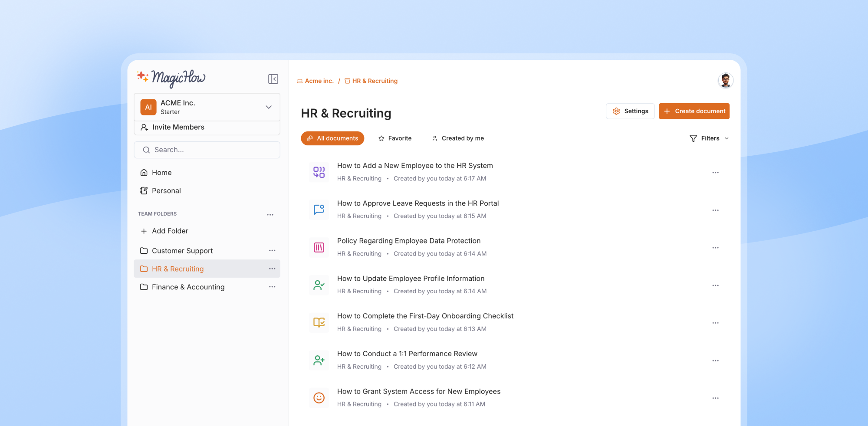Open options for Grant System Access document

coord(716,398)
